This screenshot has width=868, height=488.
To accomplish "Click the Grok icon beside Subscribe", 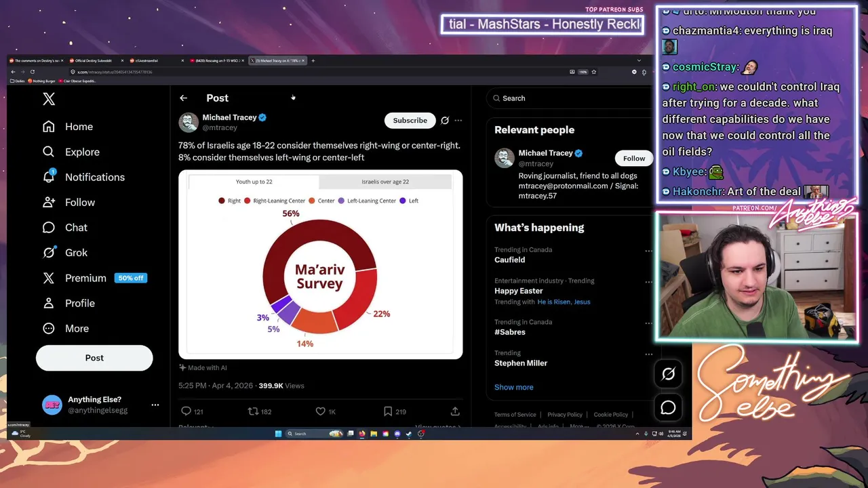I will [445, 121].
